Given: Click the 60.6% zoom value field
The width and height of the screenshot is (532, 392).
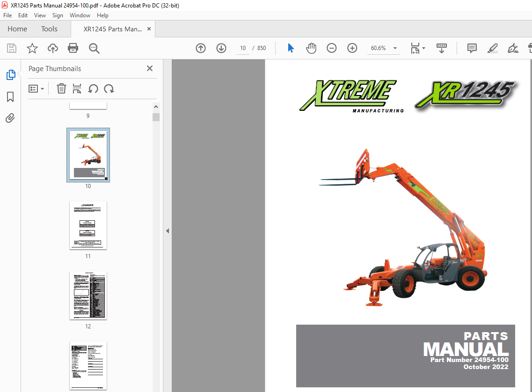Looking at the screenshot, I should pos(378,48).
